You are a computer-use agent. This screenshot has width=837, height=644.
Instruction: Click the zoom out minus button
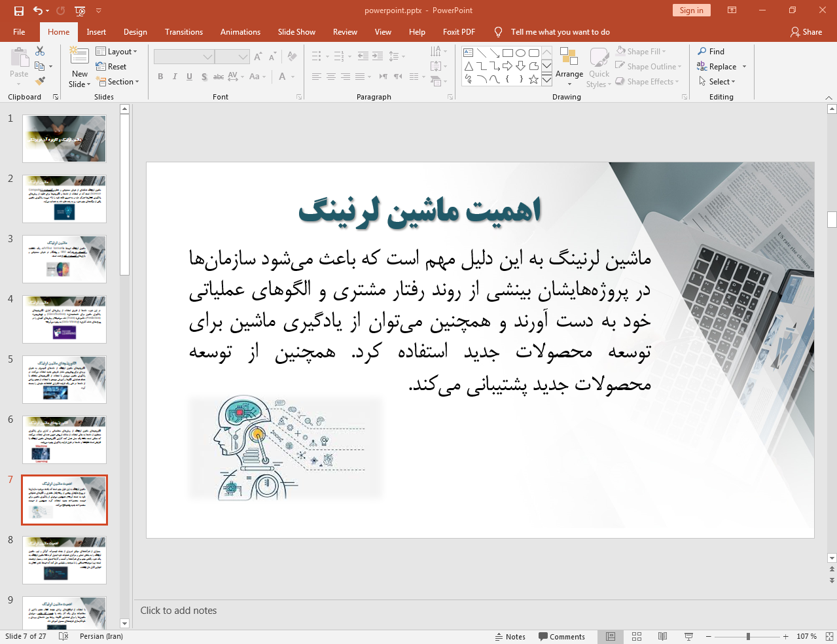(708, 636)
